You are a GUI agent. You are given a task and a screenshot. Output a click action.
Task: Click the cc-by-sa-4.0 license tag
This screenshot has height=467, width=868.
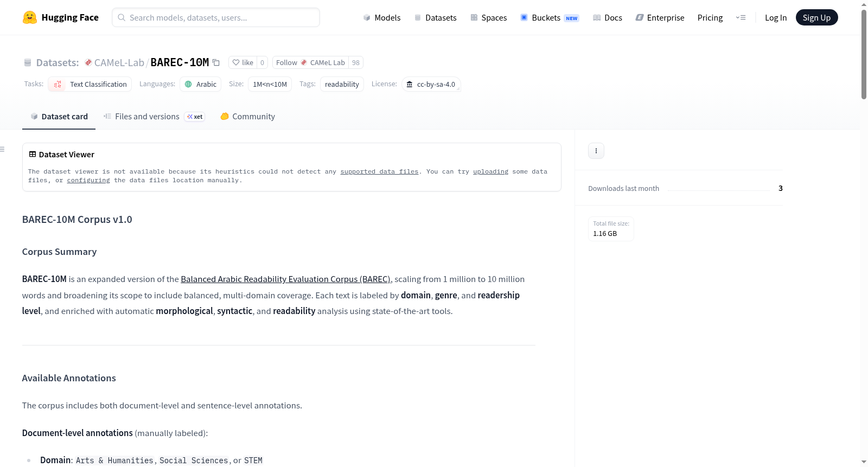coord(431,84)
